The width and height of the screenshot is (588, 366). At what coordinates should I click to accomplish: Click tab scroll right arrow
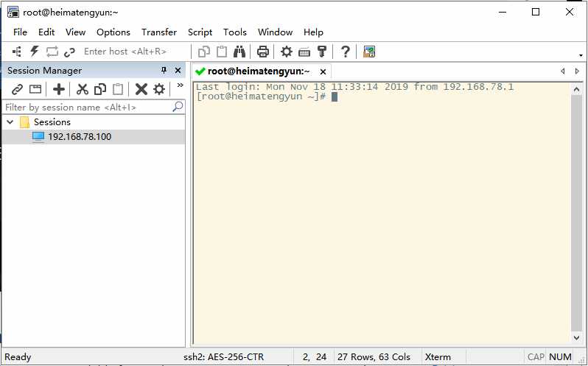coord(577,71)
